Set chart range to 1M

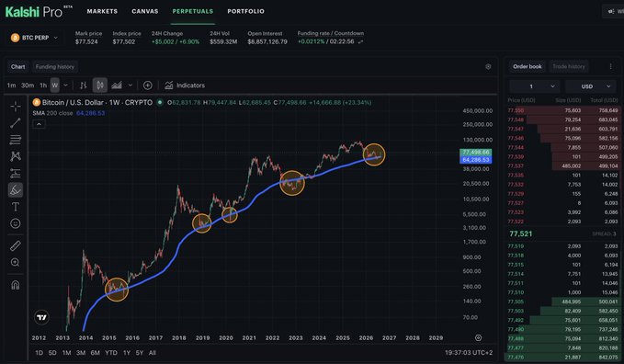click(x=66, y=353)
